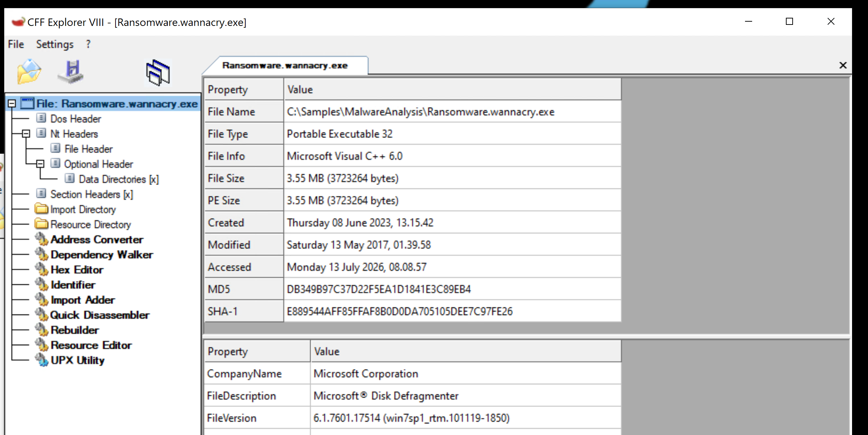Open the File Header node
Viewport: 868px width, 435px height.
click(89, 149)
